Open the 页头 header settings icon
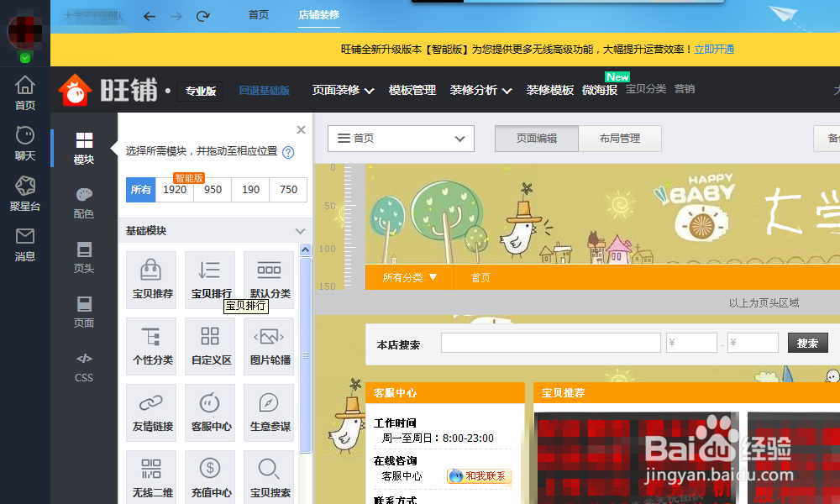The width and height of the screenshot is (840, 504). 84,258
